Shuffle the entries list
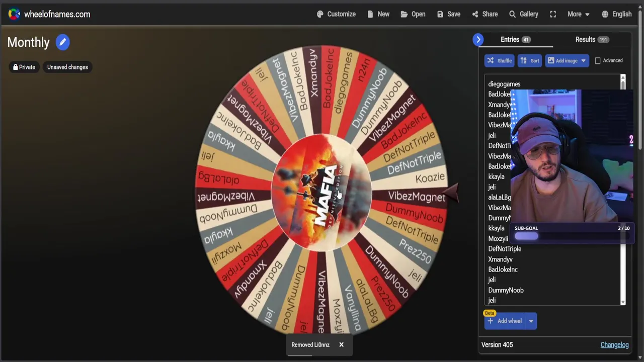 [x=499, y=60]
